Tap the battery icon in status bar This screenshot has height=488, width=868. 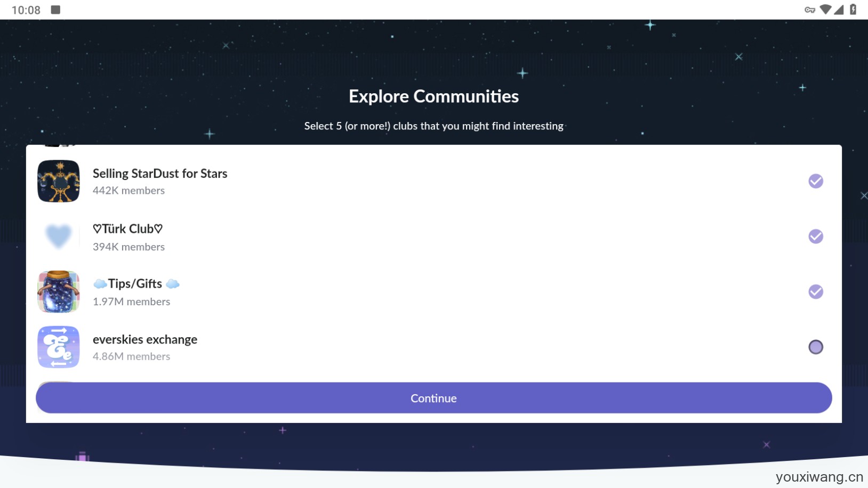click(x=853, y=10)
